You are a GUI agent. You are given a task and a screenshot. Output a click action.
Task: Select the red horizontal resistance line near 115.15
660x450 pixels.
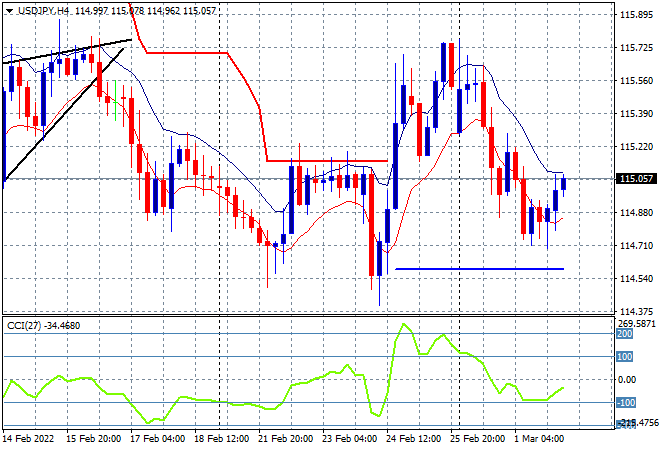[x=327, y=161]
